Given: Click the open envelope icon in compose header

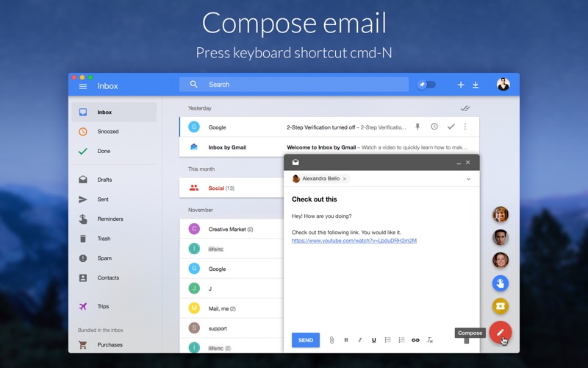Looking at the screenshot, I should click(x=295, y=162).
